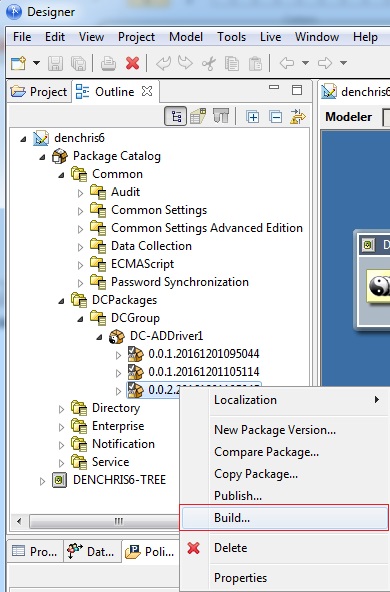Choose Properties in context menu

[285, 578]
